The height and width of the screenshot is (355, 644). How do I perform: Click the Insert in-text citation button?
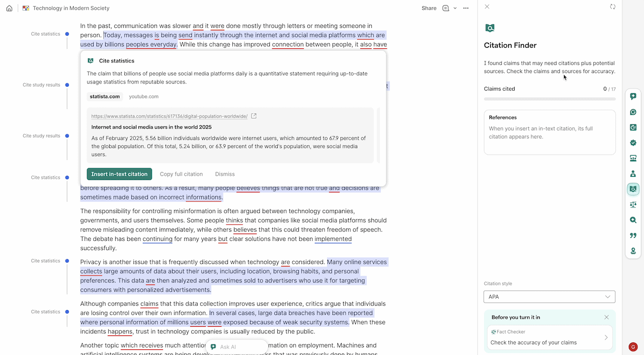[119, 174]
